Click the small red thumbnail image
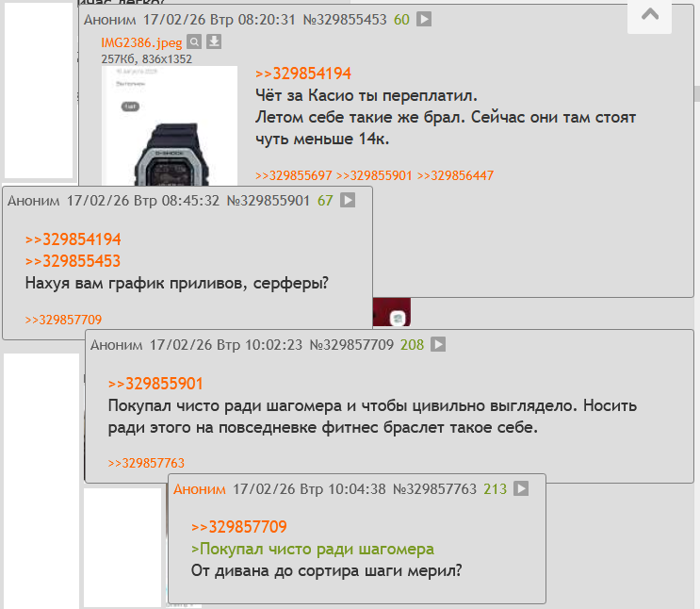 click(392, 312)
